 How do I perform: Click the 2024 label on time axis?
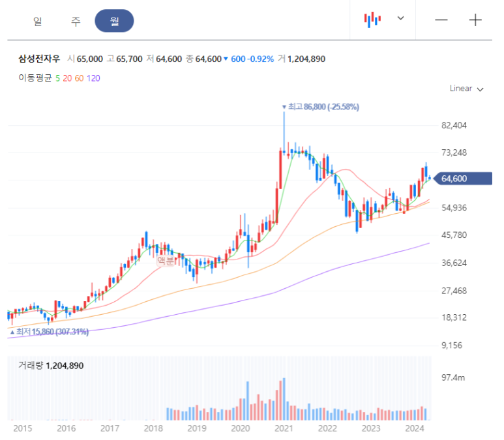pyautogui.click(x=415, y=428)
